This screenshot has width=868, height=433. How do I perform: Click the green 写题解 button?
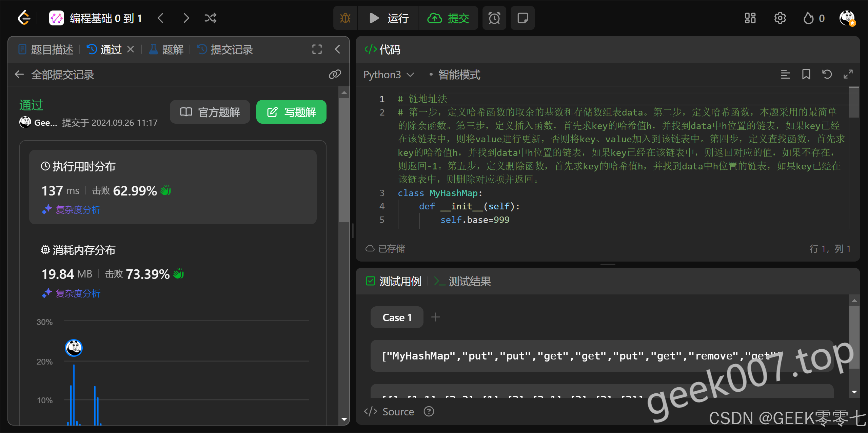click(x=291, y=112)
